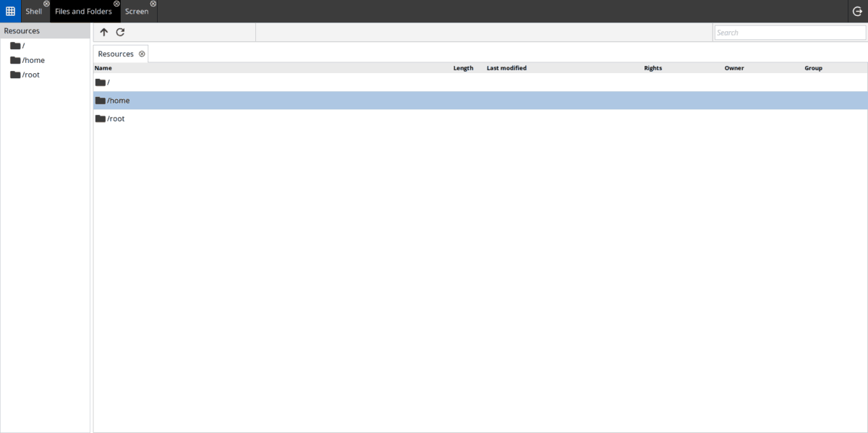Viewport: 868px width, 433px height.
Task: Sort by the Group column header
Action: [814, 68]
